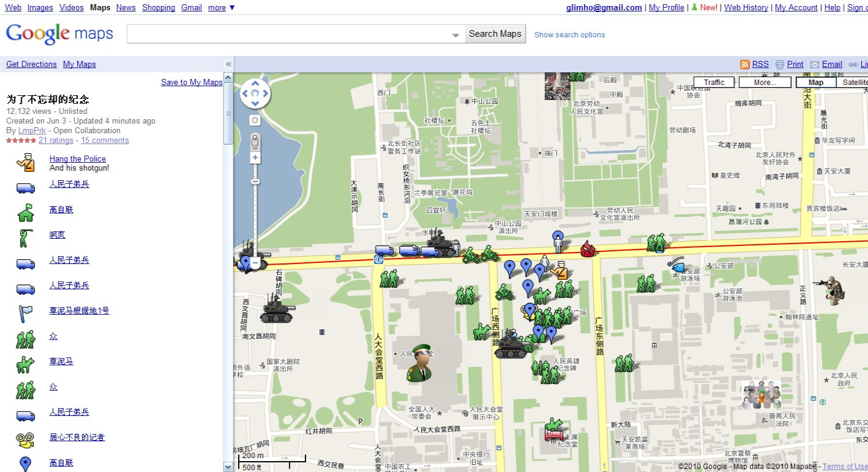The width and height of the screenshot is (868, 472).
Task: Expand the More... map layers menu
Action: point(764,83)
